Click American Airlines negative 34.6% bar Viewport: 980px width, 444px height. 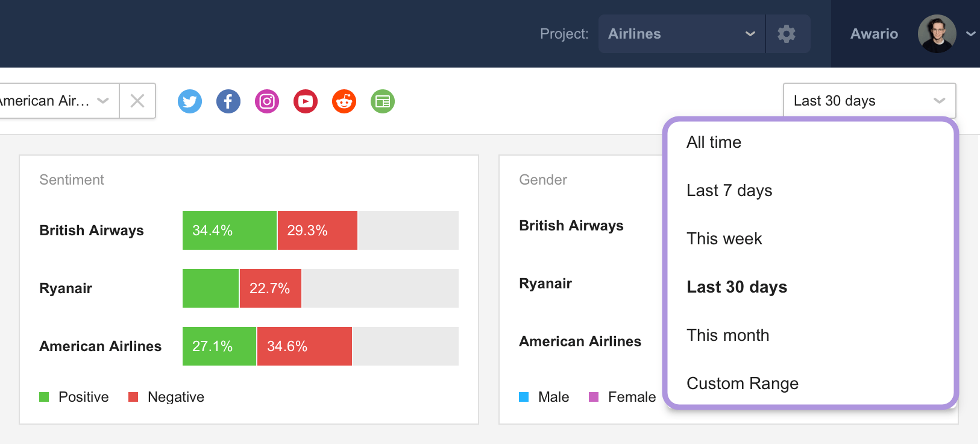point(304,346)
